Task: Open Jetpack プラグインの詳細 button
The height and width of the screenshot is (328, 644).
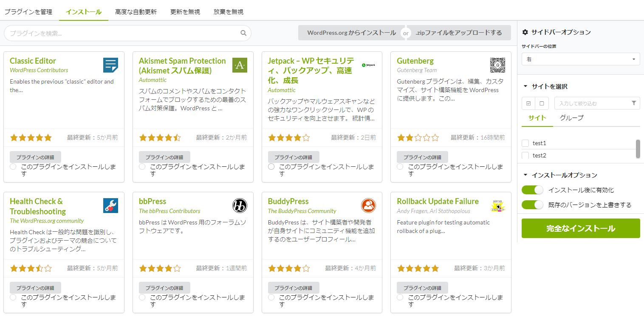Action: [294, 157]
